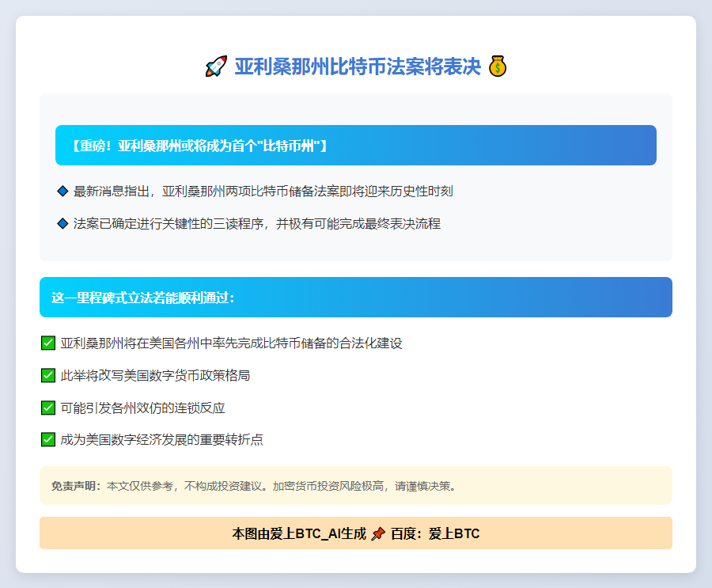This screenshot has width=712, height=588.
Task: Click the money bag emoji after the title
Action: pos(498,66)
